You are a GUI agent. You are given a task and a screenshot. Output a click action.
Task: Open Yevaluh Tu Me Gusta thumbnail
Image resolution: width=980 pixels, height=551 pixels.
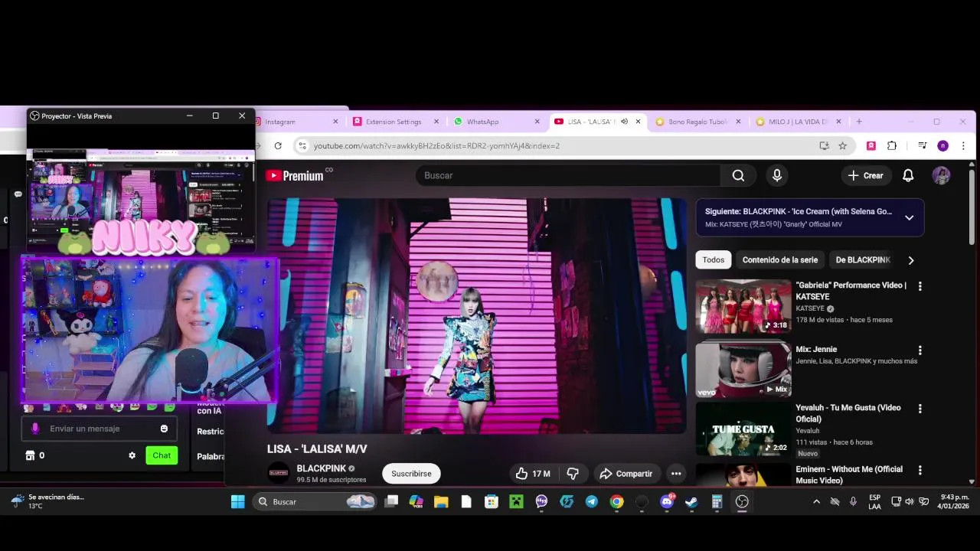click(743, 429)
